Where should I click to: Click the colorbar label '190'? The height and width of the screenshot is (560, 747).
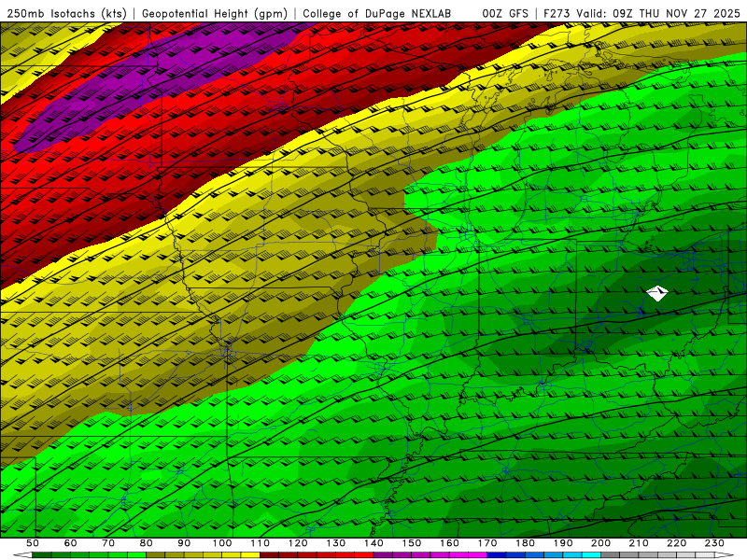tap(563, 543)
